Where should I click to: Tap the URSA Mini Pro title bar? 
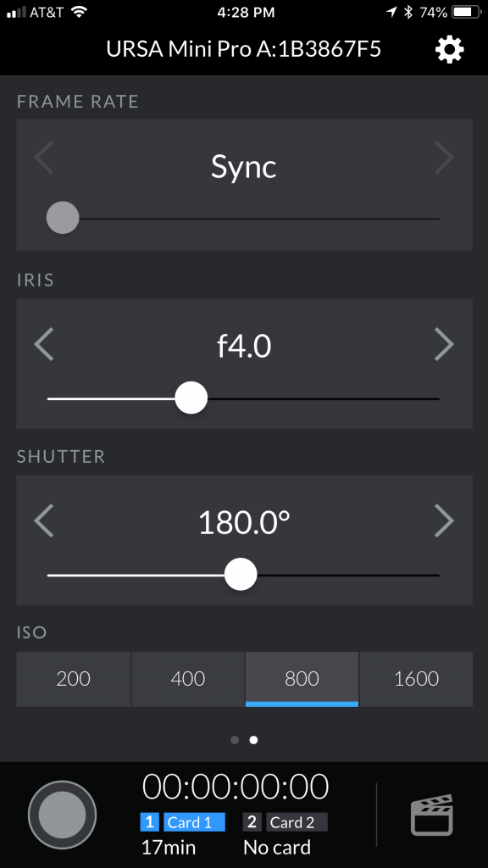tap(244, 49)
